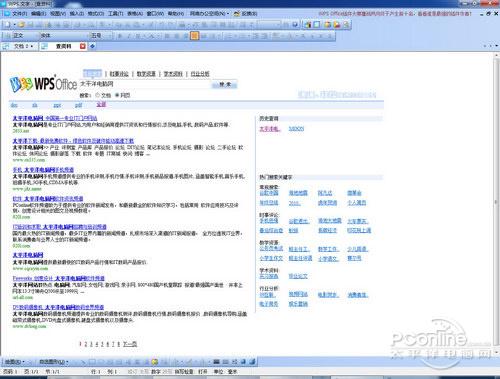This screenshot has height=379, width=500.
Task: Close the 查资料 tab with red X
Action: tap(83, 46)
